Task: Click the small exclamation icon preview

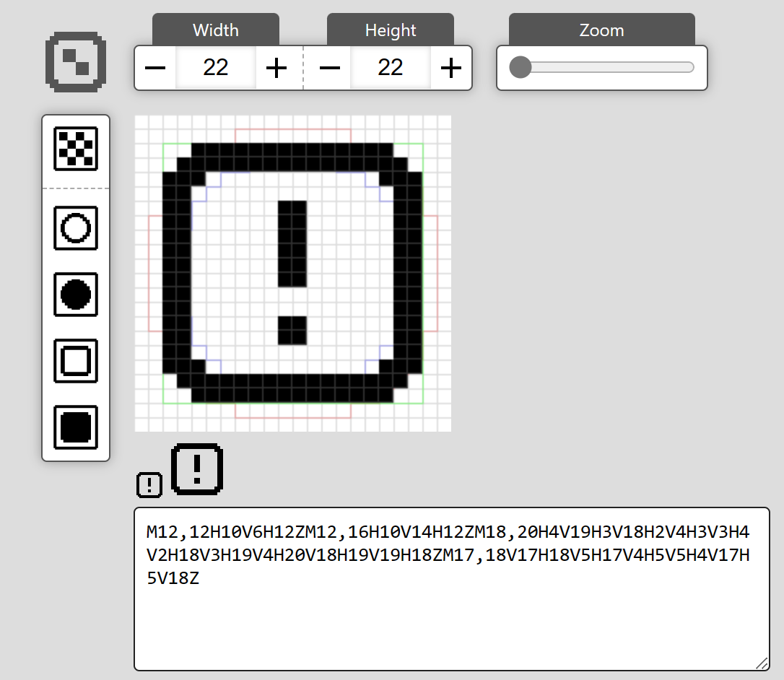Action: tap(149, 484)
